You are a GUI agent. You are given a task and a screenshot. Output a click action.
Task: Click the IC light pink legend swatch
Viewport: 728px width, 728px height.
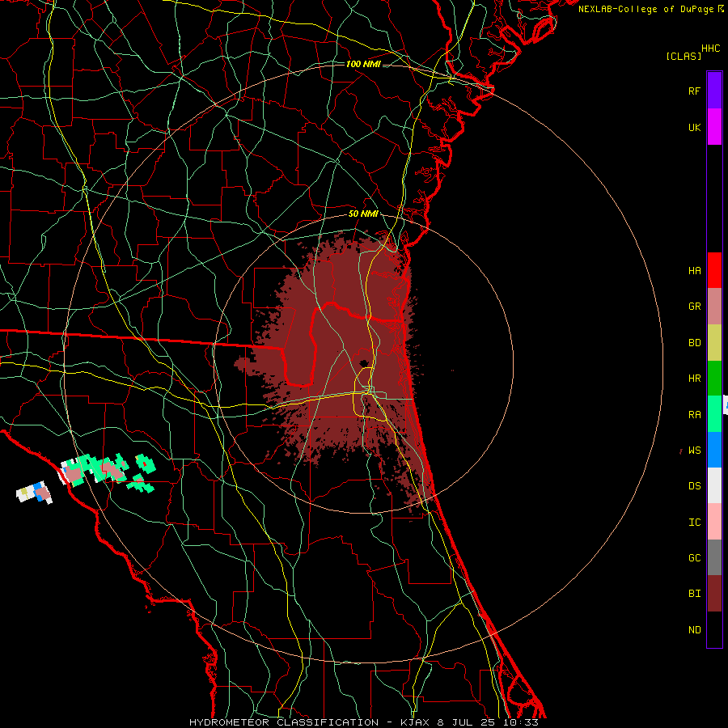714,522
